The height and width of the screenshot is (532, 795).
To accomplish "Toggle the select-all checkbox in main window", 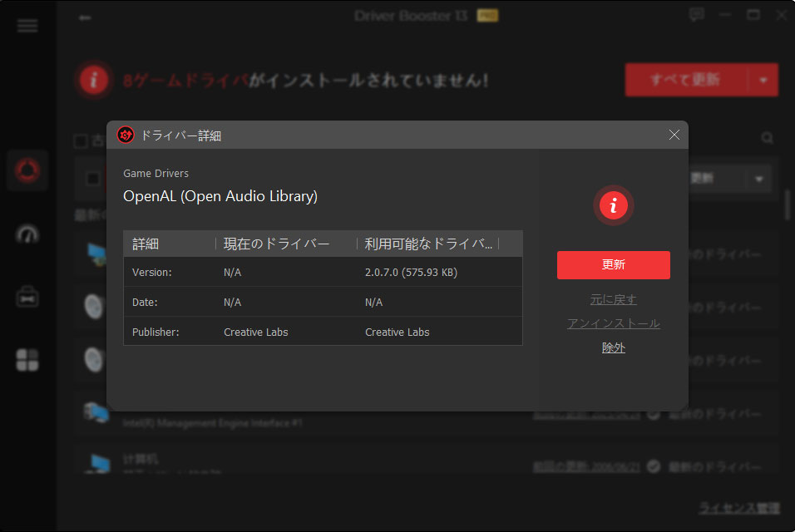I will tap(81, 140).
